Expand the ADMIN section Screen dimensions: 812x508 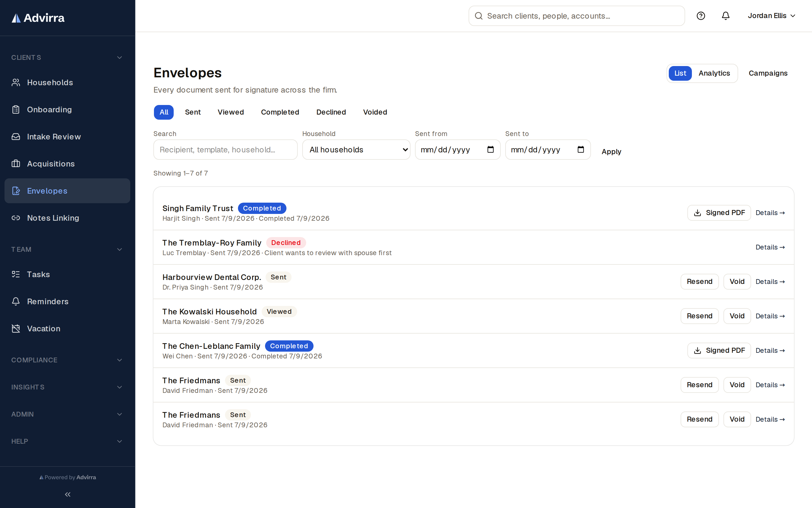coord(67,414)
